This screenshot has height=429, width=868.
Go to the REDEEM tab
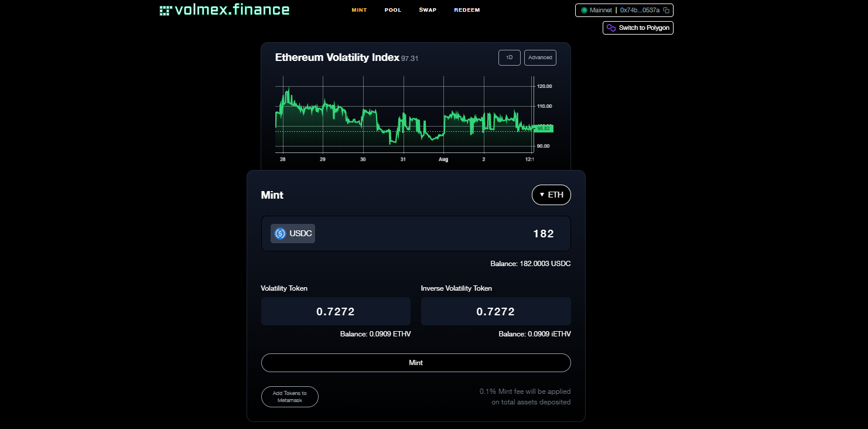tap(467, 10)
